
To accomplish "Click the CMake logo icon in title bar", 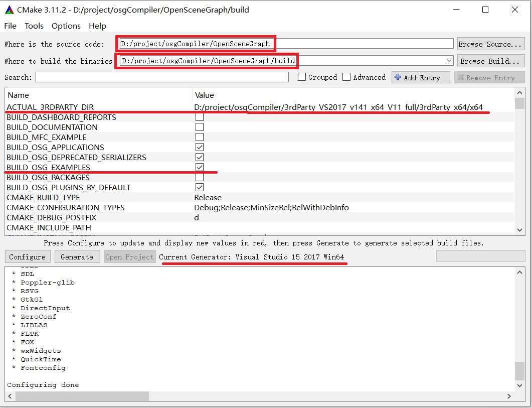I will (10, 10).
